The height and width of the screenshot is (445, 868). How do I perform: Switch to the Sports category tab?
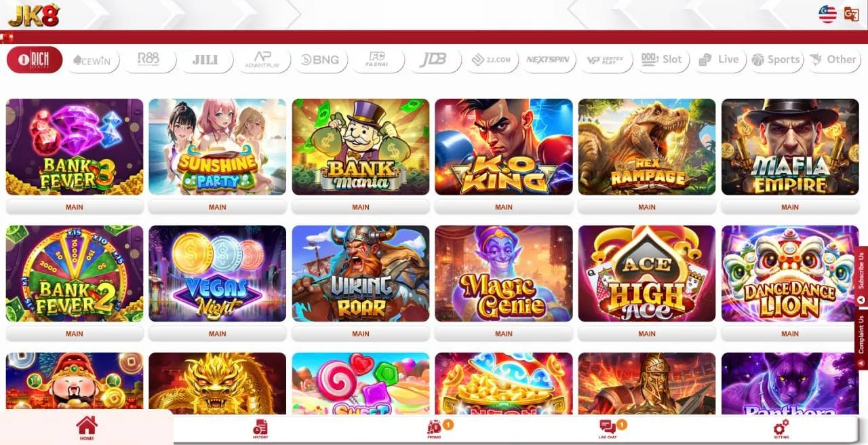(776, 60)
